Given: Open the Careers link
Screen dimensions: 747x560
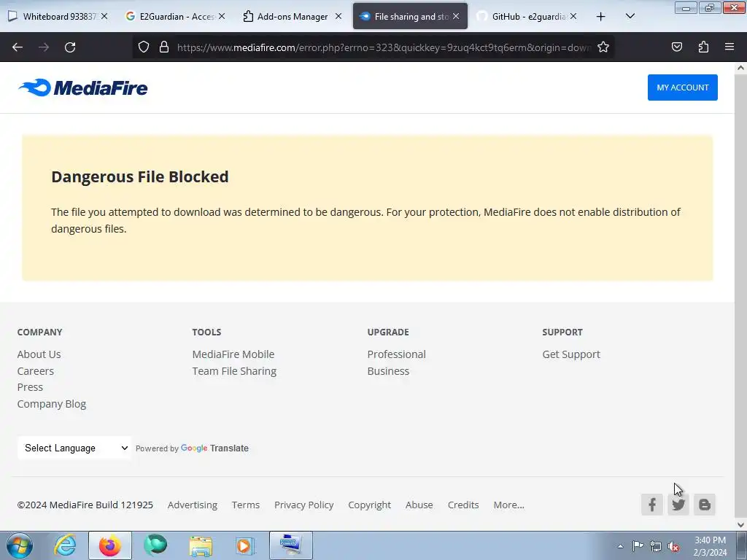Looking at the screenshot, I should pos(36,371).
